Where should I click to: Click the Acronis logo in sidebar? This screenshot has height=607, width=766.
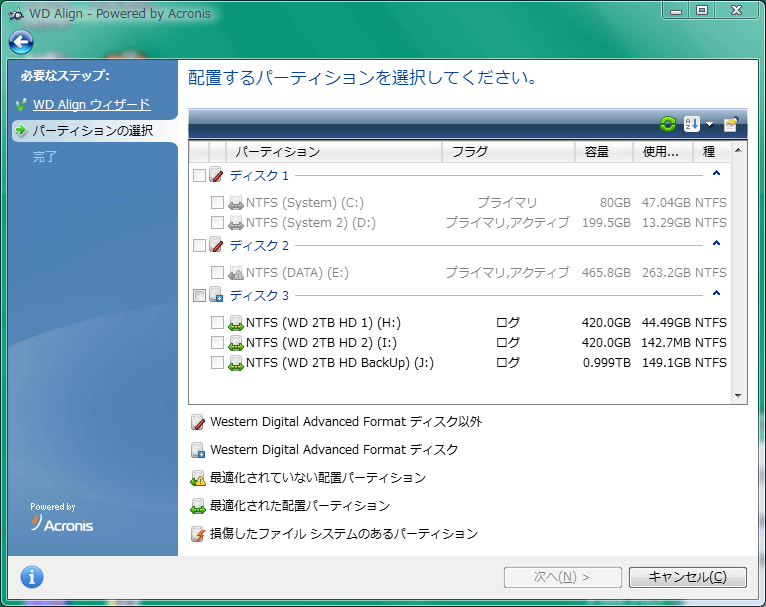(x=62, y=523)
